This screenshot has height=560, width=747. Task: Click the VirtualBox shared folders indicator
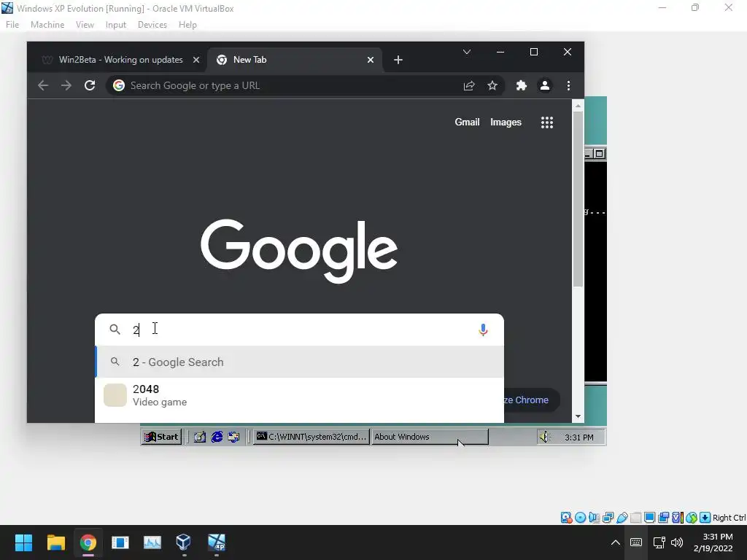tap(635, 518)
